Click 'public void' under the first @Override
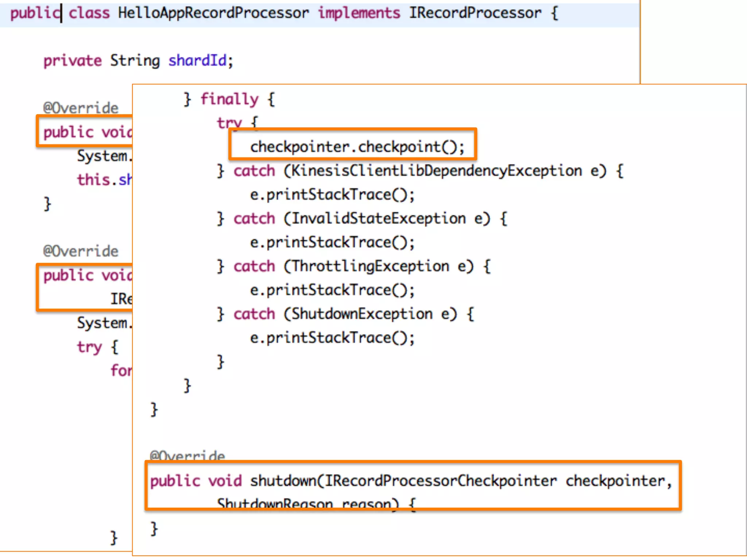This screenshot has width=747, height=560. (x=88, y=132)
